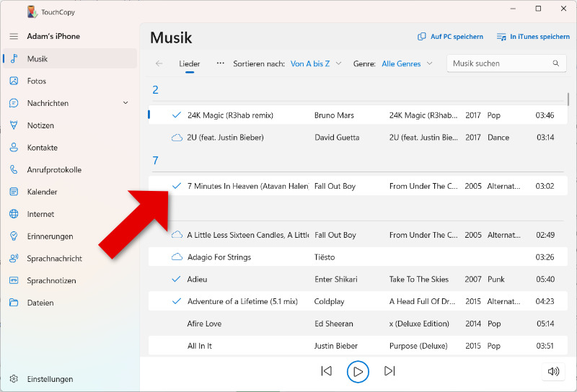Click the group header 2
The height and width of the screenshot is (392, 577).
[155, 90]
